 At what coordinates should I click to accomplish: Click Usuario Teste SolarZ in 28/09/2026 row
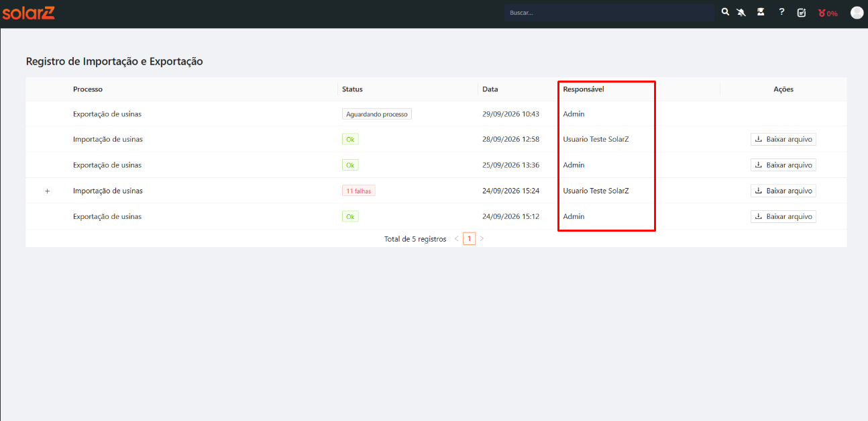coord(596,140)
